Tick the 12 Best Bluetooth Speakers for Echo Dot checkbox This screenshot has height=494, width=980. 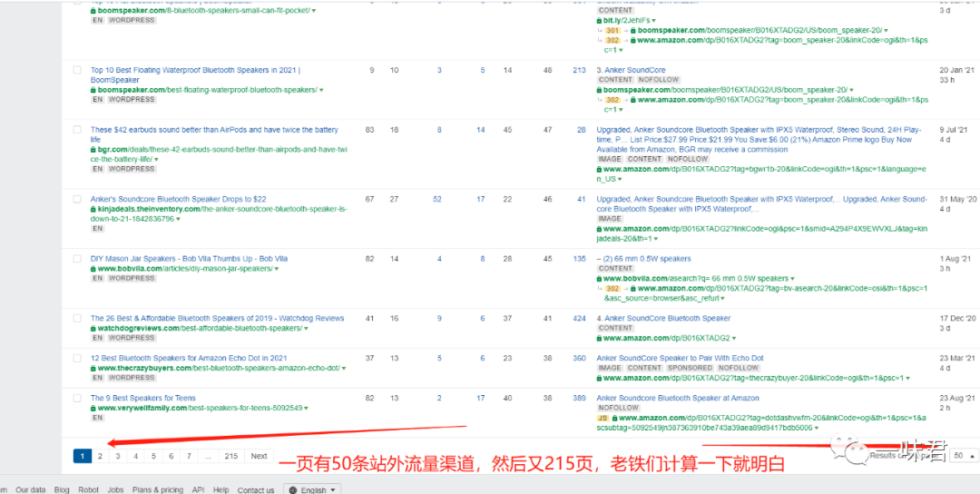pos(77,358)
